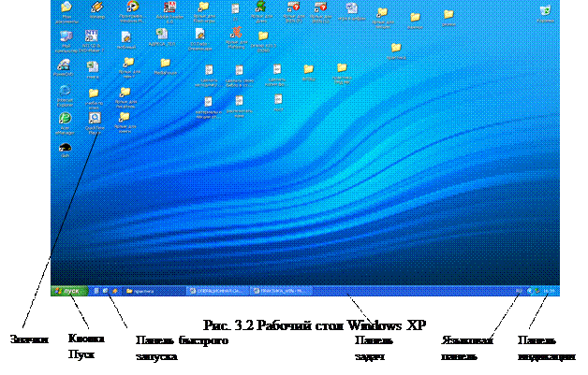The image size is (588, 375).
Task: Select the Adobe Reader 6.0 shortcut
Action: pyautogui.click(x=169, y=11)
